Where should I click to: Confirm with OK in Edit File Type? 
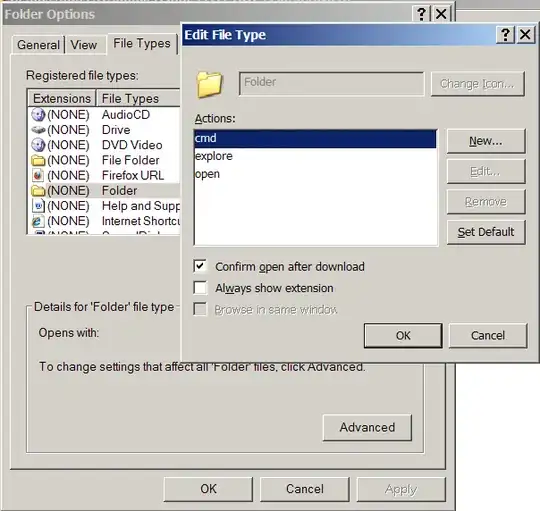tap(403, 335)
